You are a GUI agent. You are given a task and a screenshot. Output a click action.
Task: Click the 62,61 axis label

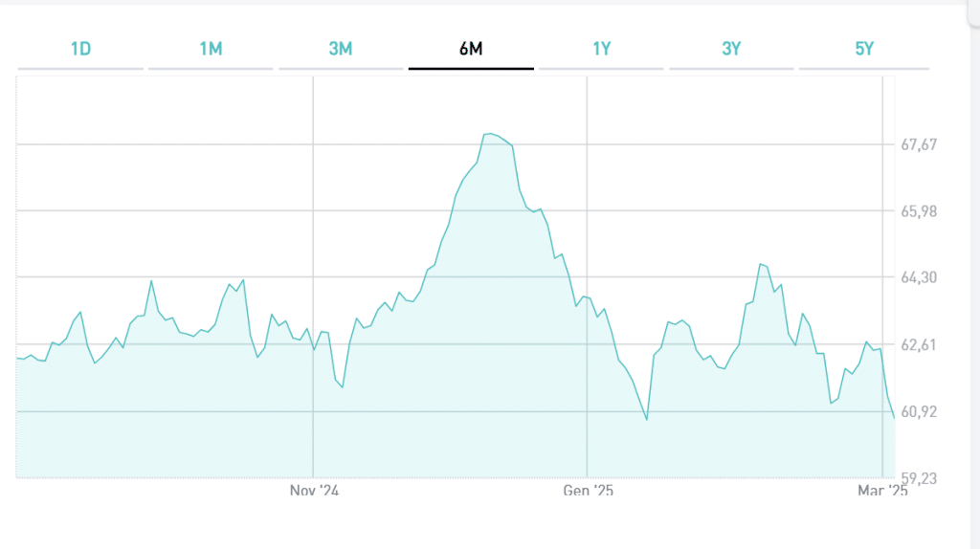(x=919, y=345)
